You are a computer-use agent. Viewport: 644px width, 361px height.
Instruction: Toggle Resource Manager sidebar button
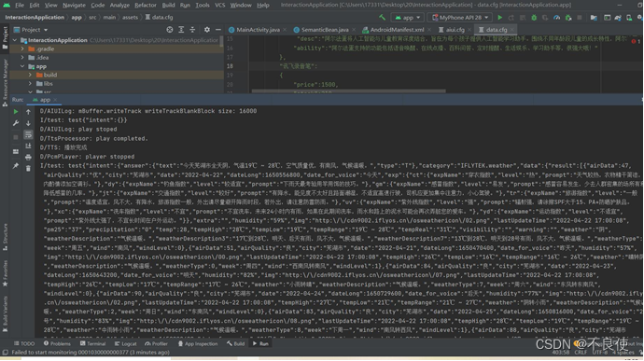point(5,82)
